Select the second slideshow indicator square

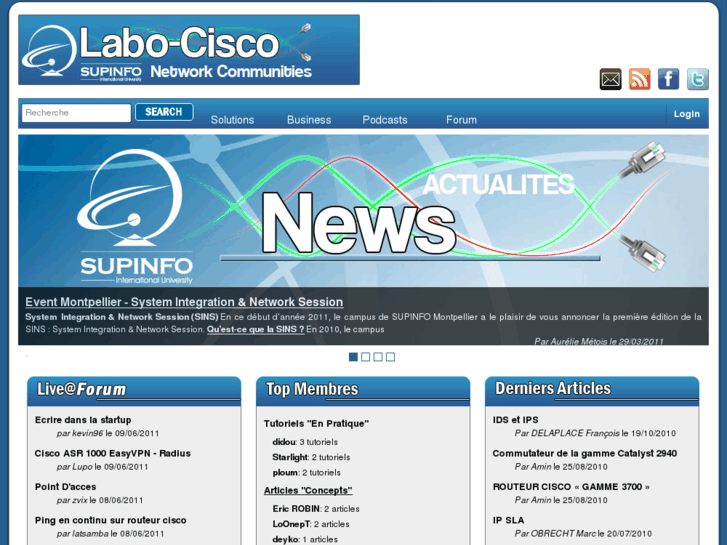point(365,357)
